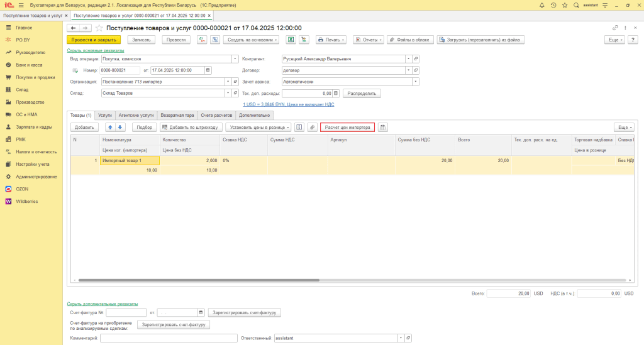The image size is (644, 345).
Task: Expand the Контрагент dropdown arrow
Action: [x=408, y=58]
